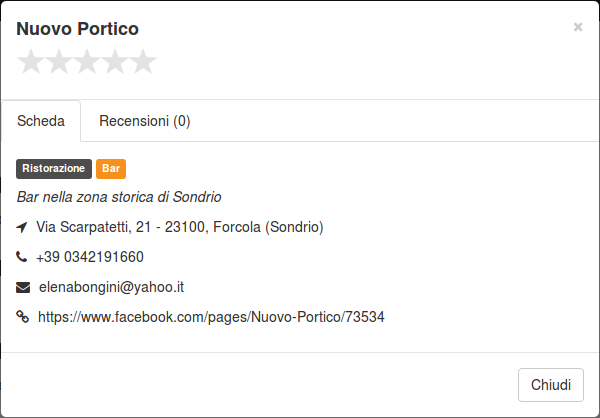Click the chain link icon
Image resolution: width=600 pixels, height=418 pixels.
click(22, 317)
